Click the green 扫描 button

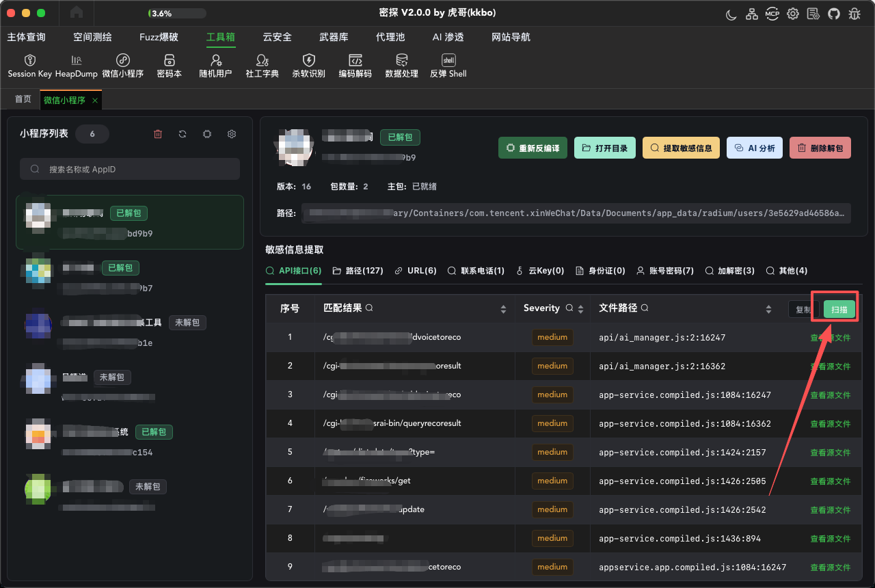[x=839, y=310]
